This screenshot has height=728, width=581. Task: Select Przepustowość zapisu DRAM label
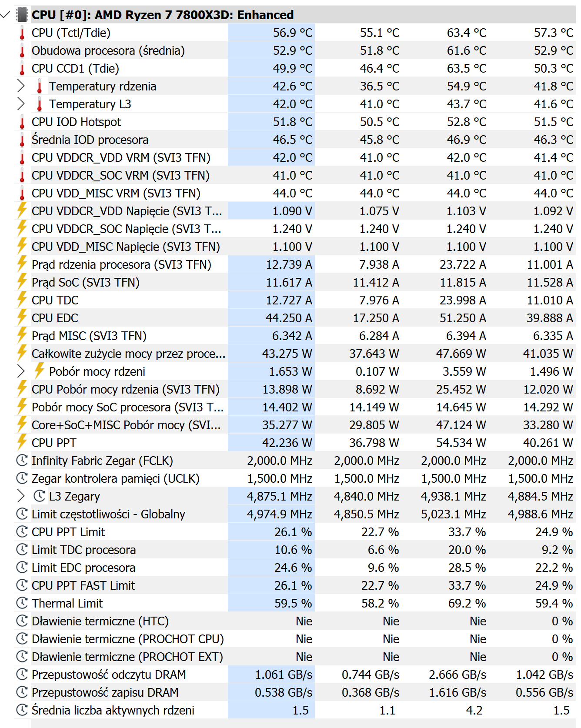(x=105, y=692)
